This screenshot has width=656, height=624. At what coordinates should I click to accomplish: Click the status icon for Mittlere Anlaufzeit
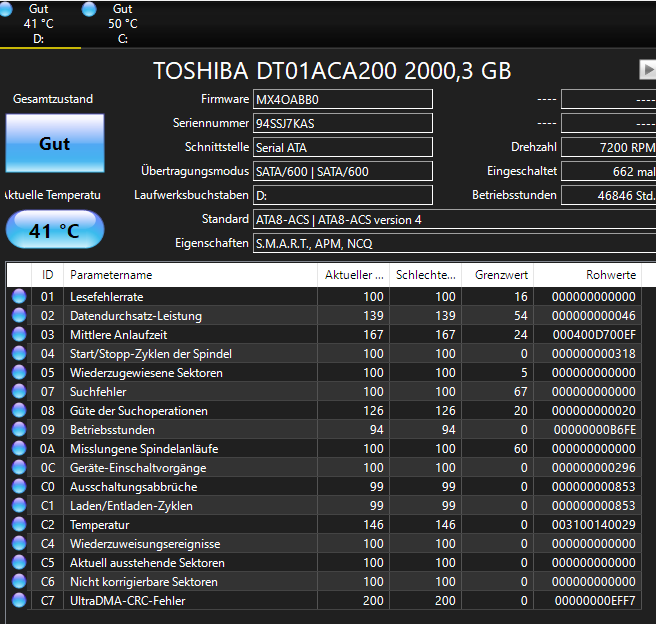[x=19, y=334]
